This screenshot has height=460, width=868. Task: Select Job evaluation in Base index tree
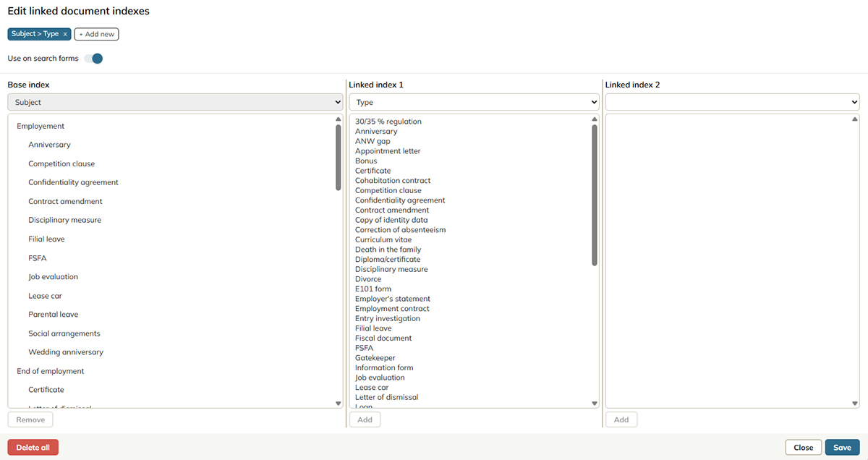click(x=53, y=276)
